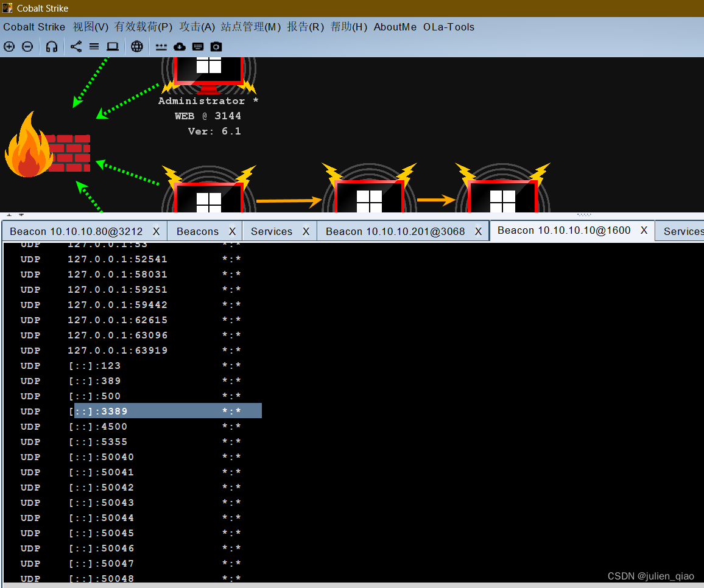The image size is (704, 588).
Task: Select the host left of the orange arrow
Action: (209, 189)
